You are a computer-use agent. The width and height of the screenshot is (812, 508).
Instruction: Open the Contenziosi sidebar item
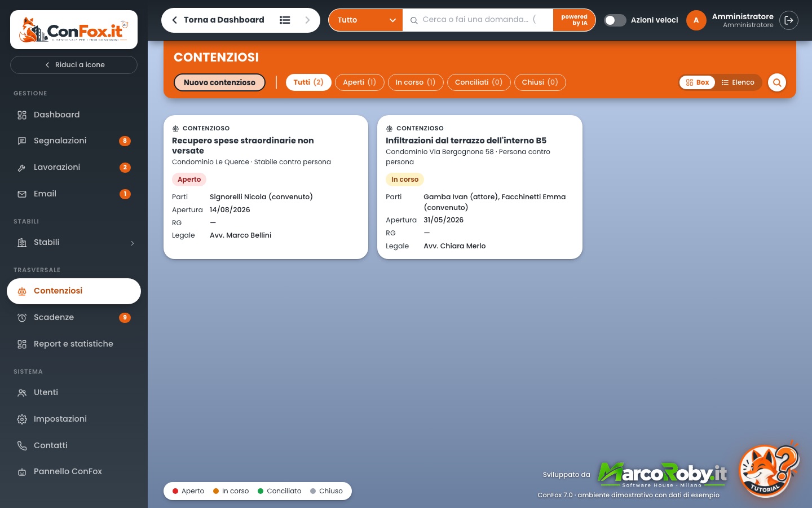coord(74,291)
